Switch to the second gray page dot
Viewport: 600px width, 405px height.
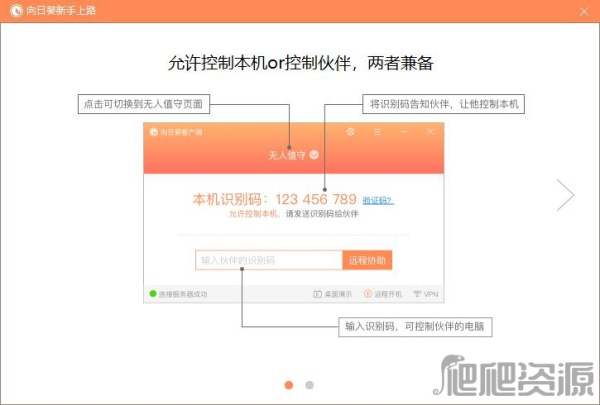[310, 385]
